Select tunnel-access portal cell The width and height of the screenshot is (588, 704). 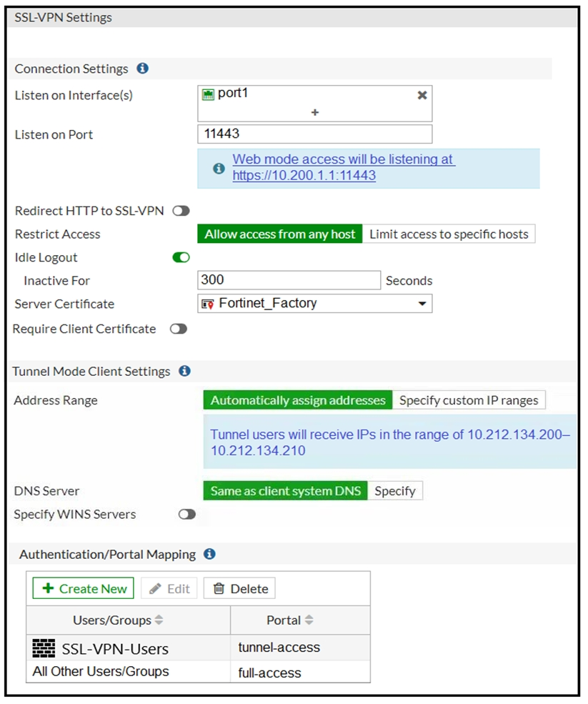click(x=300, y=648)
